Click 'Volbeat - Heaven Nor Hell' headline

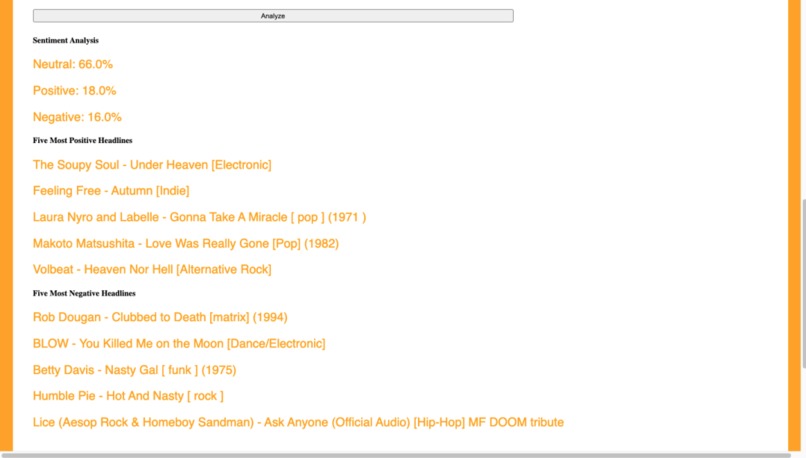point(152,270)
